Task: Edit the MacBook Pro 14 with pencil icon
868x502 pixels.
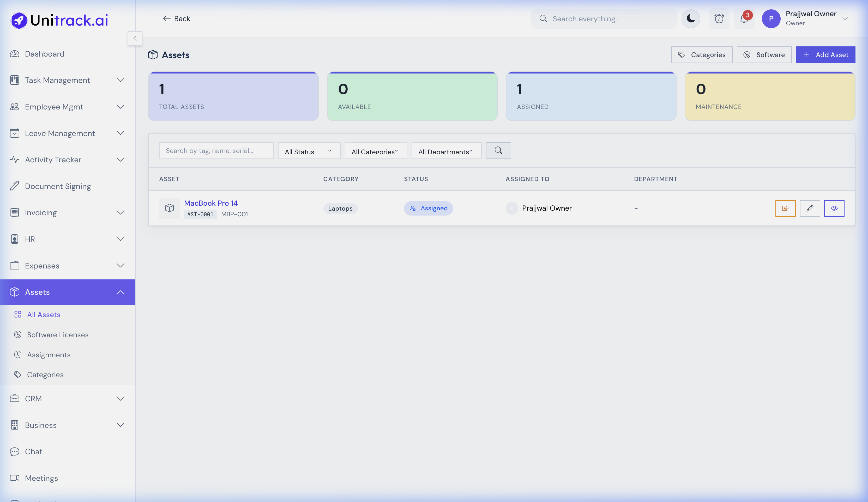Action: coord(810,208)
